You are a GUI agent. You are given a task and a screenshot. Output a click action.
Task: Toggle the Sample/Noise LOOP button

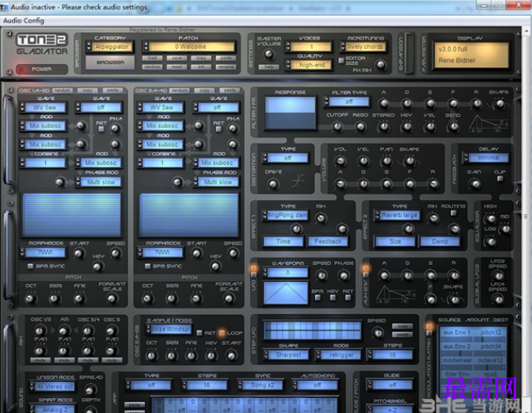(222, 333)
